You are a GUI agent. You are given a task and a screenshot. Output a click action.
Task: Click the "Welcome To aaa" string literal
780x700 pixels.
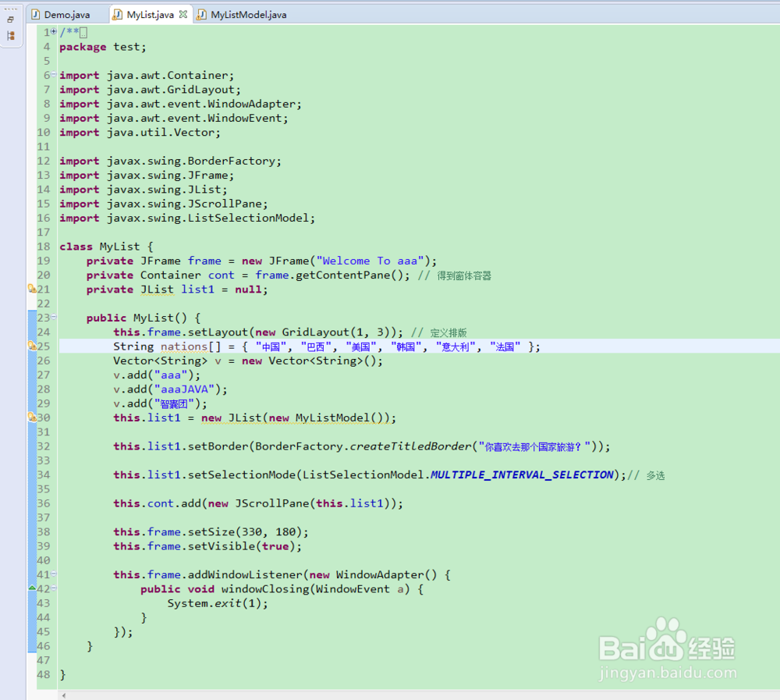click(370, 261)
